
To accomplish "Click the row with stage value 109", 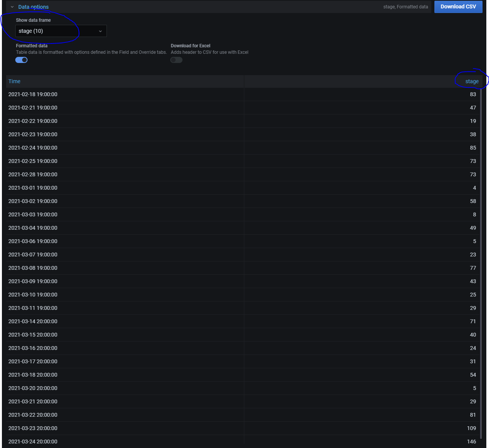I will click(153, 428).
